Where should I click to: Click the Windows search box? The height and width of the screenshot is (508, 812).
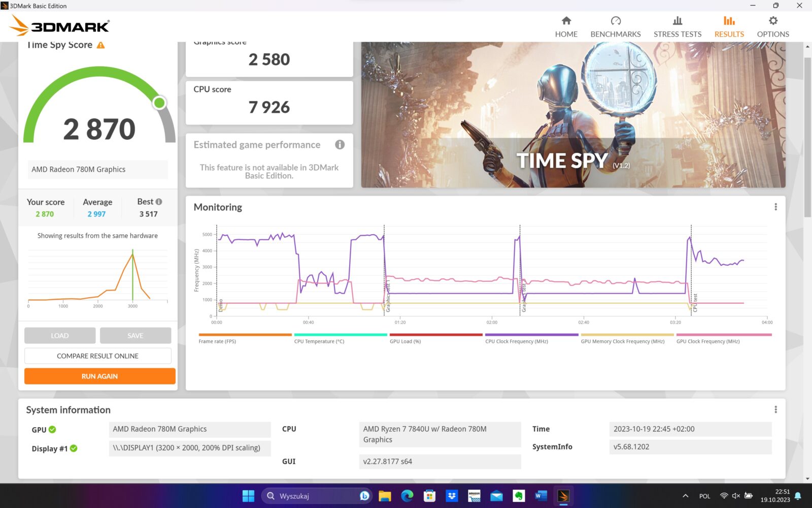(315, 496)
